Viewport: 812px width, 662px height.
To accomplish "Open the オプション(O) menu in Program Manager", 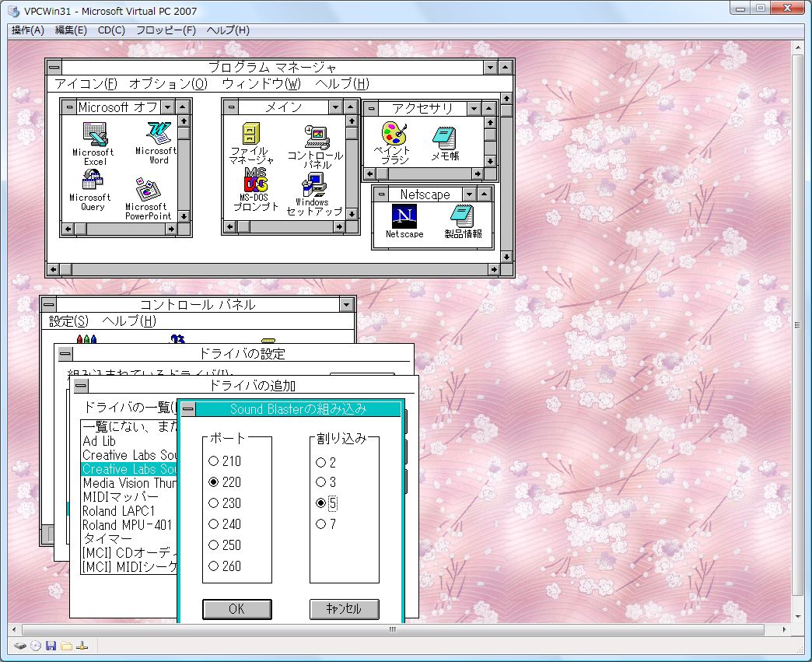I will point(168,84).
